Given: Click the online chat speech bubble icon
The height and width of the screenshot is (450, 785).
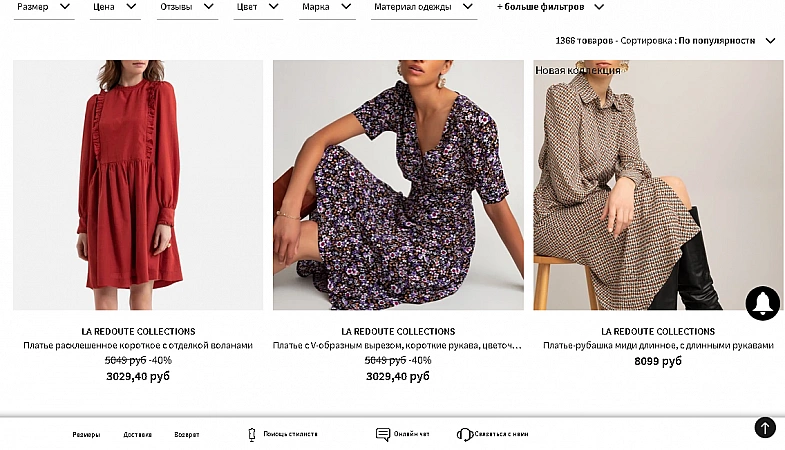Looking at the screenshot, I should click(383, 435).
